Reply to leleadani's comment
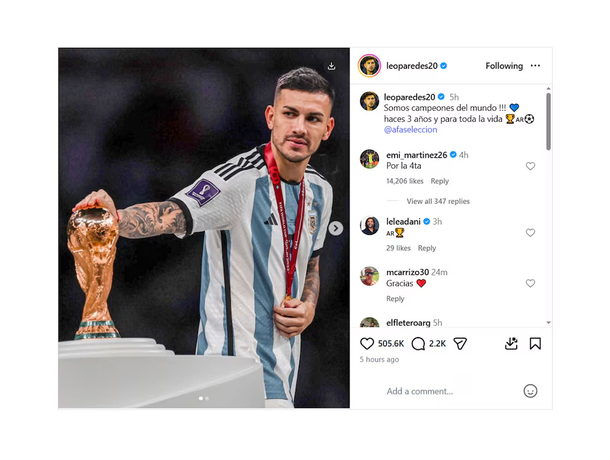Viewport: 610px width, 460px height. [427, 248]
